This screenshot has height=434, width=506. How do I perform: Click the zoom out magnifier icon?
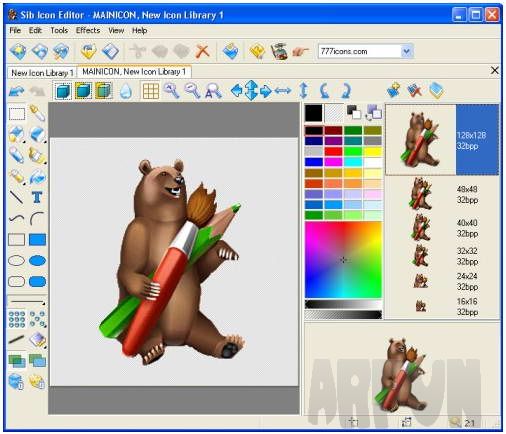click(x=192, y=91)
